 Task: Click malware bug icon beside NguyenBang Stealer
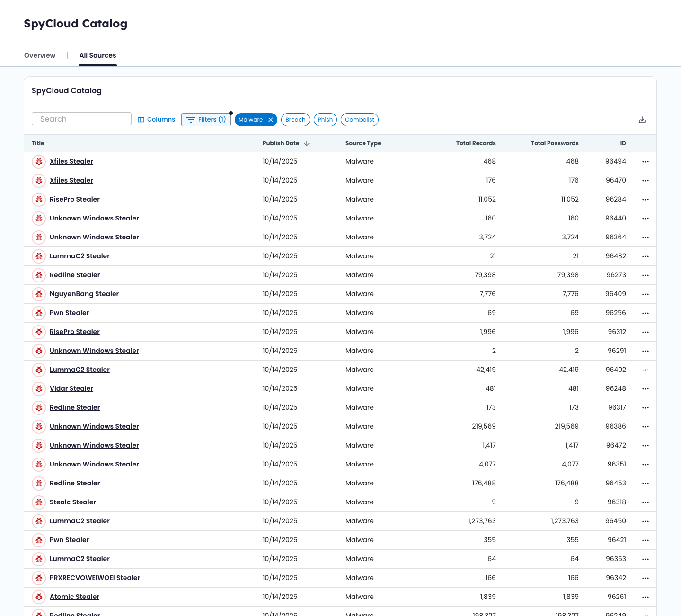(39, 294)
